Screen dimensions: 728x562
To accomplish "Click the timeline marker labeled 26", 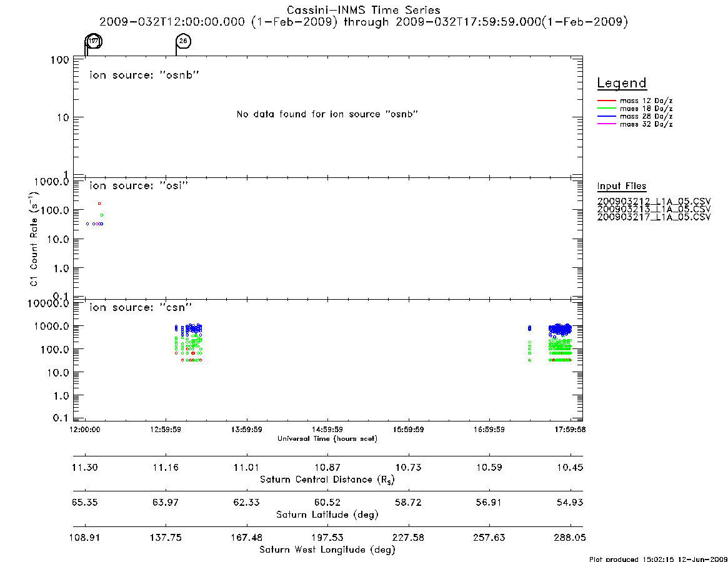I will tap(183, 41).
